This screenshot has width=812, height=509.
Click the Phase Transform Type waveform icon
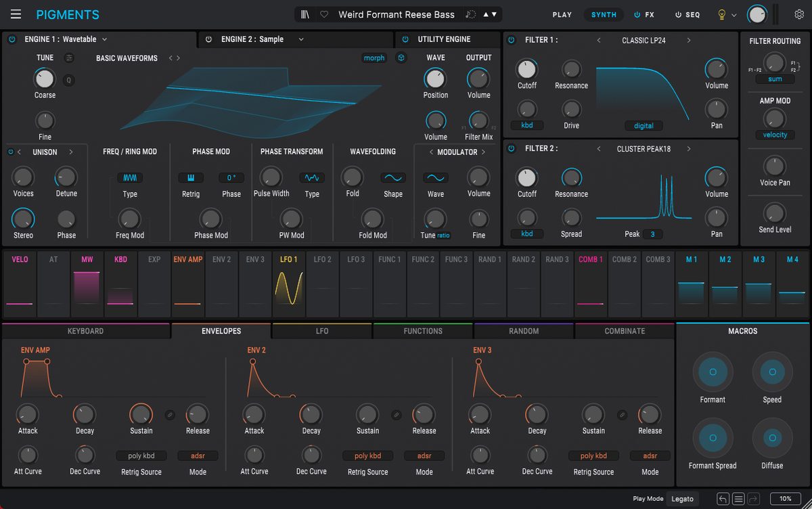point(312,178)
